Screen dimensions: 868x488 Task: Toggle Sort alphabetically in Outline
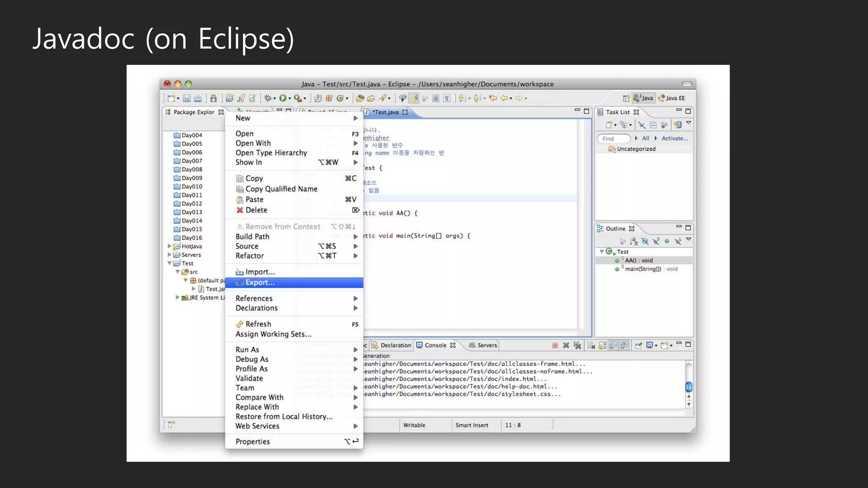pyautogui.click(x=634, y=241)
